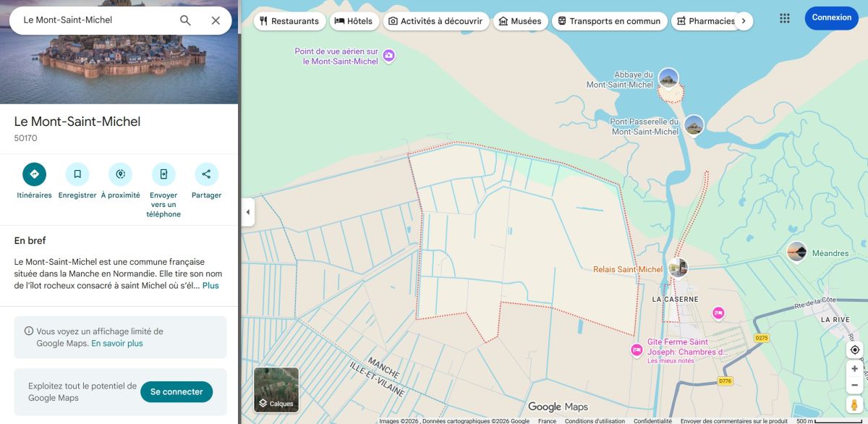Click the Partager share icon
Screen dimensions: 868x424
point(206,174)
